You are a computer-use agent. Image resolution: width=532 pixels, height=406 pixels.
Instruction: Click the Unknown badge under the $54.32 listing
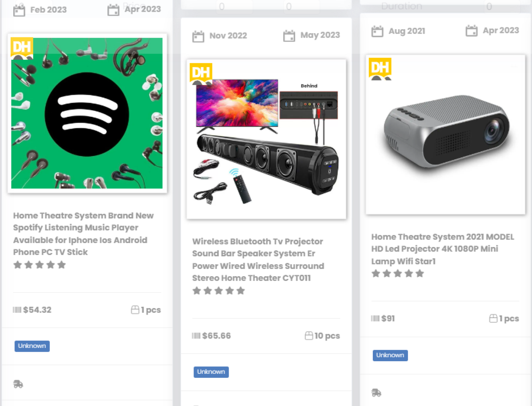pyautogui.click(x=32, y=346)
